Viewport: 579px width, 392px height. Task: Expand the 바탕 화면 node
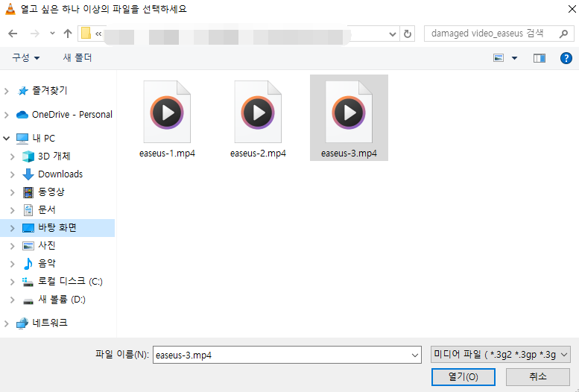[x=12, y=228]
